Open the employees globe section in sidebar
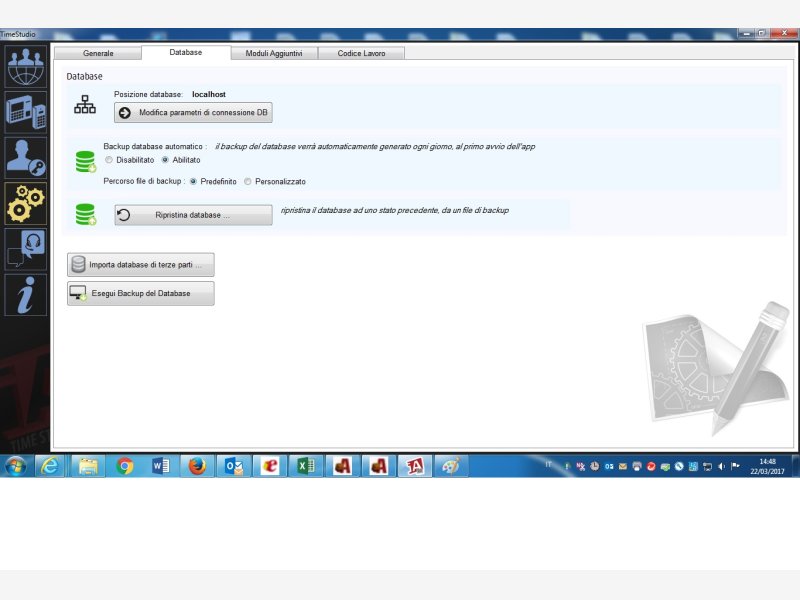The width and height of the screenshot is (800, 600). [x=25, y=65]
